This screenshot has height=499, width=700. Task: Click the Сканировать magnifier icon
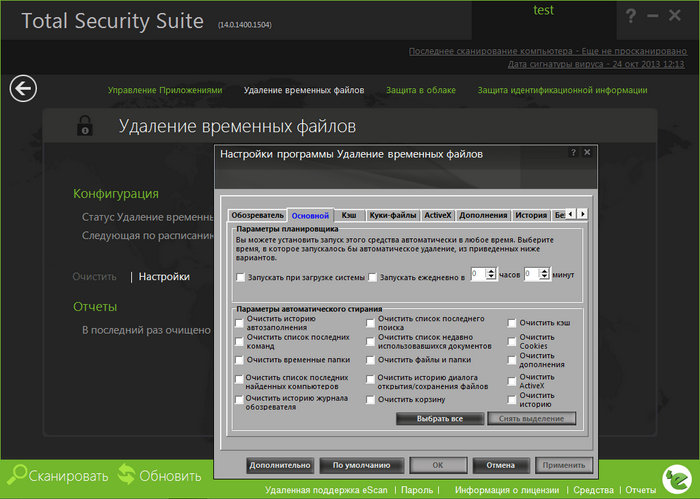coord(17,474)
